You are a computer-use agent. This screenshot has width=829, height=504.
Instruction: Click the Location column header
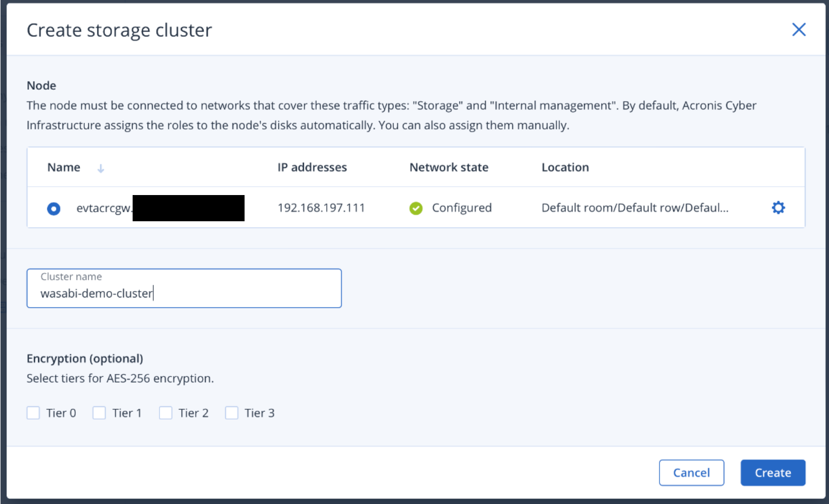point(565,167)
